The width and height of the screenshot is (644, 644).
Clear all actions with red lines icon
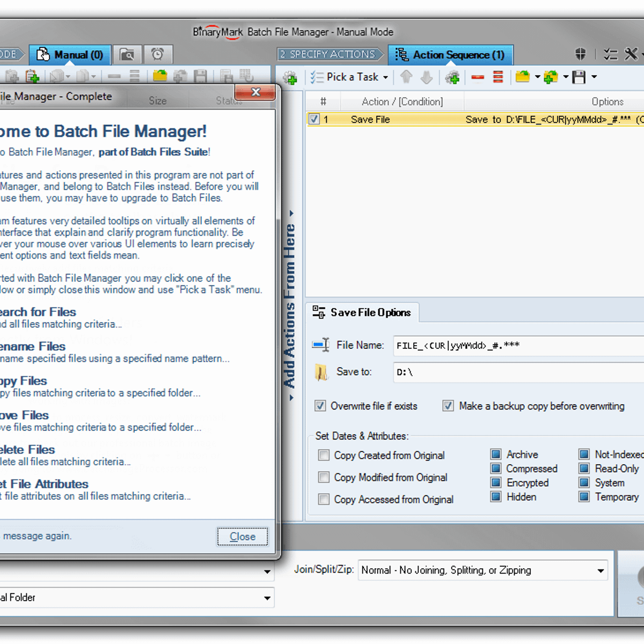(498, 77)
